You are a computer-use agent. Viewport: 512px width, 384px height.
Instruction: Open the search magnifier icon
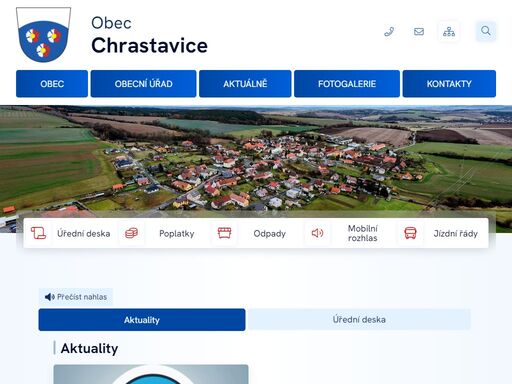486,31
